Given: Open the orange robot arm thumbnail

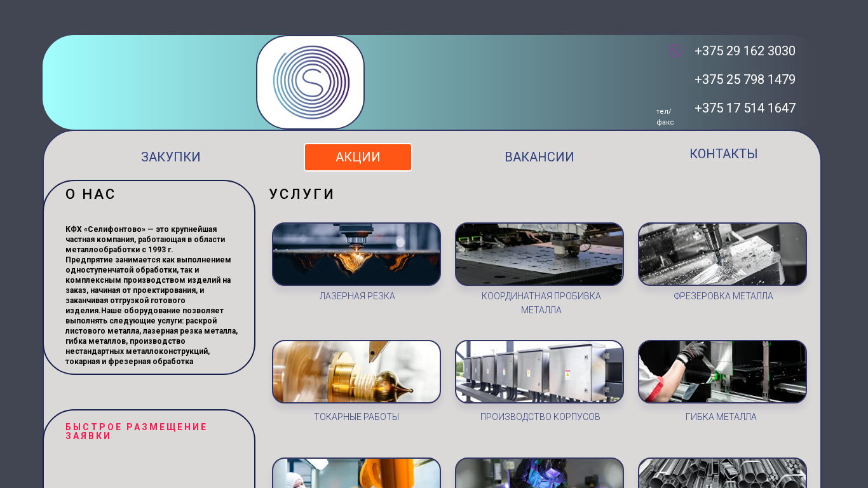Looking at the screenshot, I should 356,473.
